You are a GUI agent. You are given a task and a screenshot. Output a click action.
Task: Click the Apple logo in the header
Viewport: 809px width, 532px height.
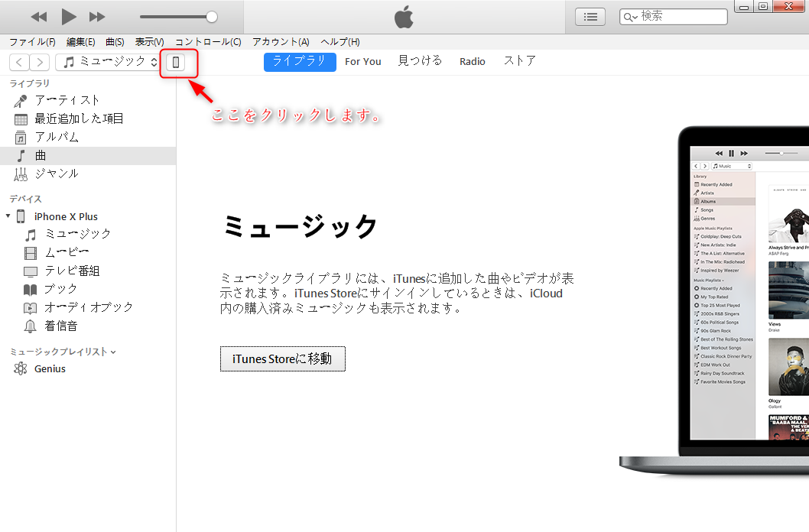[x=404, y=17]
